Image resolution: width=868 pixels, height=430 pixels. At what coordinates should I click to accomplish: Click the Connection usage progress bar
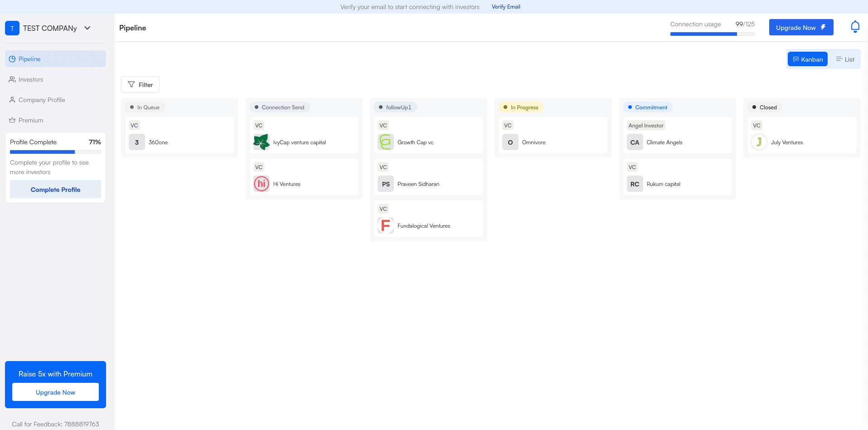tap(712, 34)
